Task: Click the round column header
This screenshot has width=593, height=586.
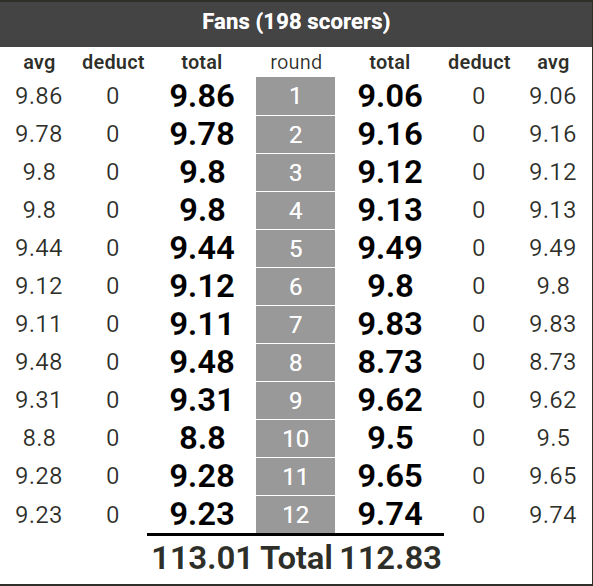Action: pyautogui.click(x=296, y=62)
